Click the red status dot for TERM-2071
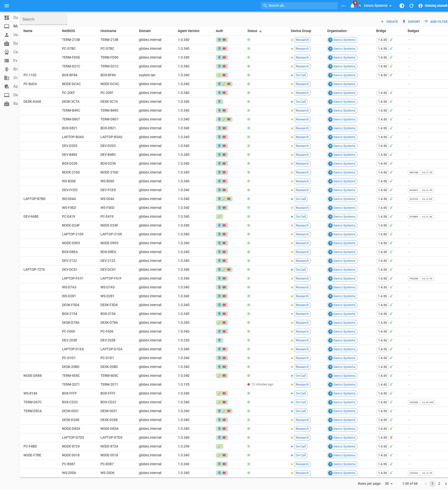This screenshot has width=448, height=490. click(x=249, y=384)
